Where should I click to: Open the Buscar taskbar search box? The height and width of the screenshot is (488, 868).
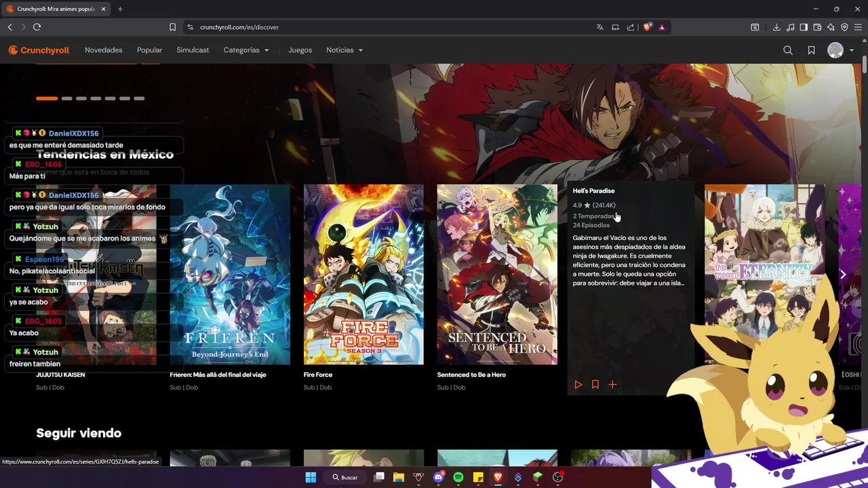coord(345,477)
